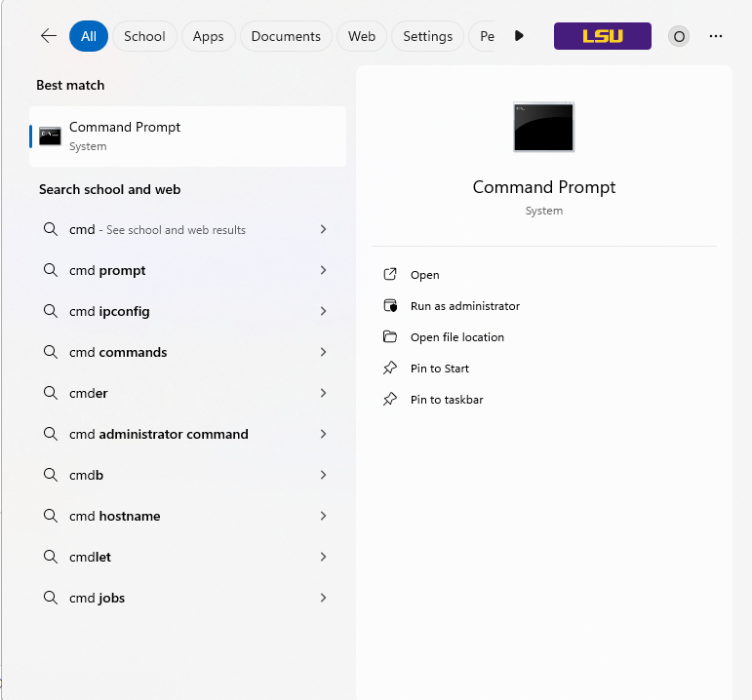Click the Pin to Start pin icon
Image resolution: width=752 pixels, height=700 pixels.
[390, 368]
